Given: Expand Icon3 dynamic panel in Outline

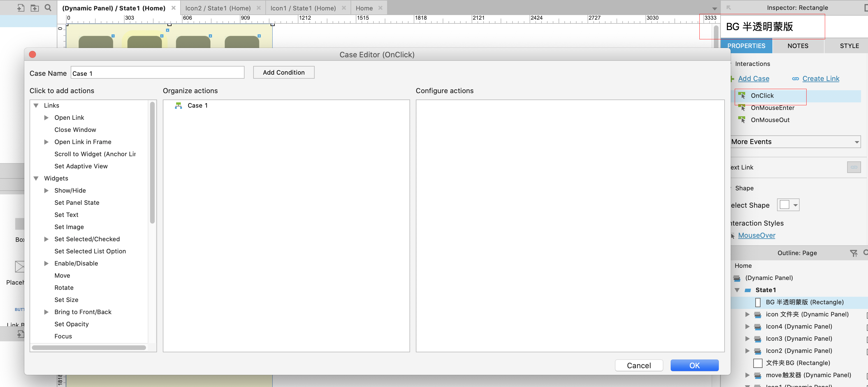Looking at the screenshot, I should (747, 338).
